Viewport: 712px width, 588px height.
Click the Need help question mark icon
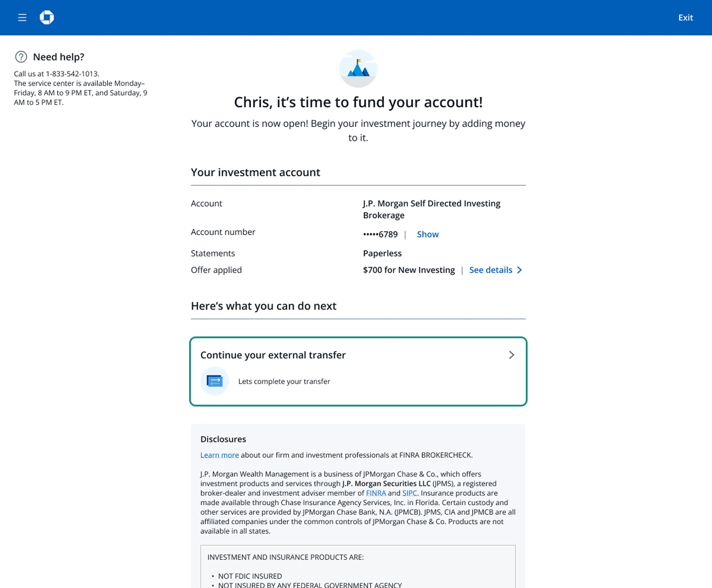21,57
